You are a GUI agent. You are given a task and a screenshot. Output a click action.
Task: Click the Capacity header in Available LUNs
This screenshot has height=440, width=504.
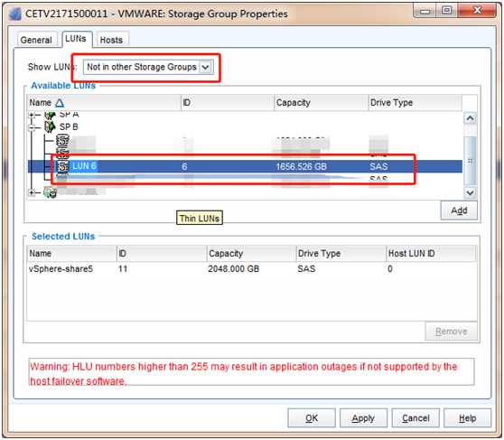(321, 103)
